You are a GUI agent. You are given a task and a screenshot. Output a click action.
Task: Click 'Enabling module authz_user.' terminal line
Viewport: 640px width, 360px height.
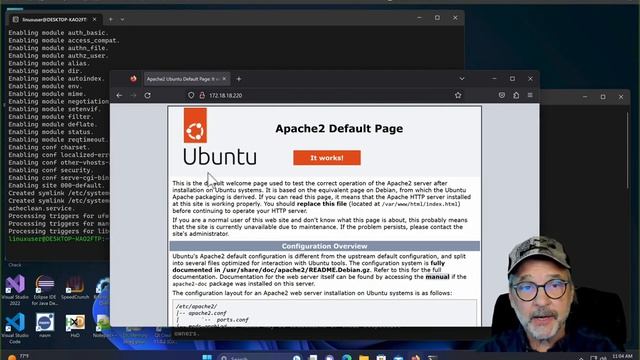(x=58, y=56)
